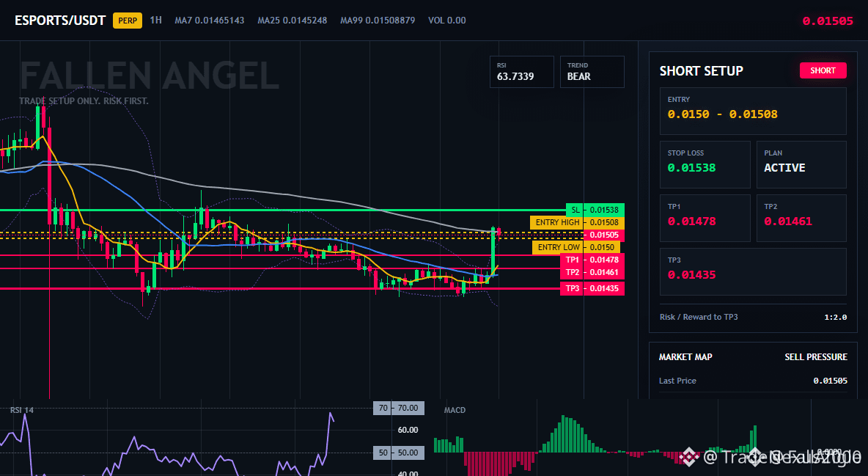The height and width of the screenshot is (476, 868).
Task: Click the TP1 0.01478 card in setup panel
Action: (x=705, y=218)
